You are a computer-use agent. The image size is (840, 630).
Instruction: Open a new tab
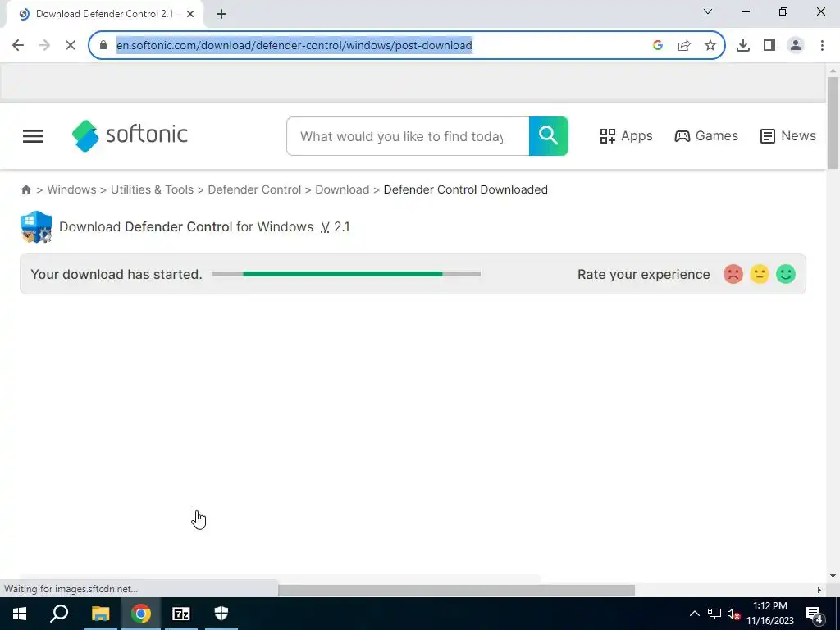point(221,15)
